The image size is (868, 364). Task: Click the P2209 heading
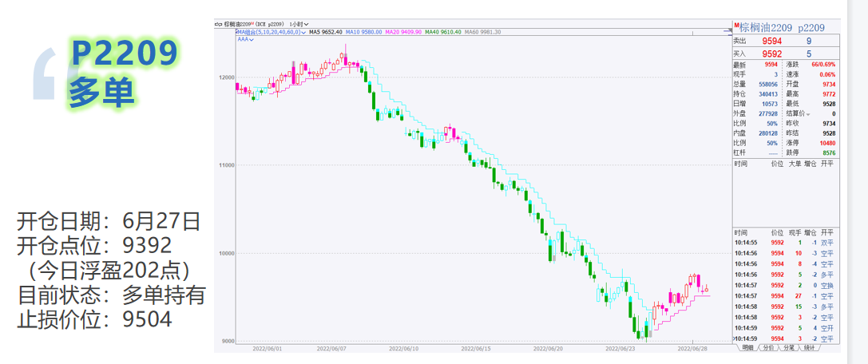point(125,53)
